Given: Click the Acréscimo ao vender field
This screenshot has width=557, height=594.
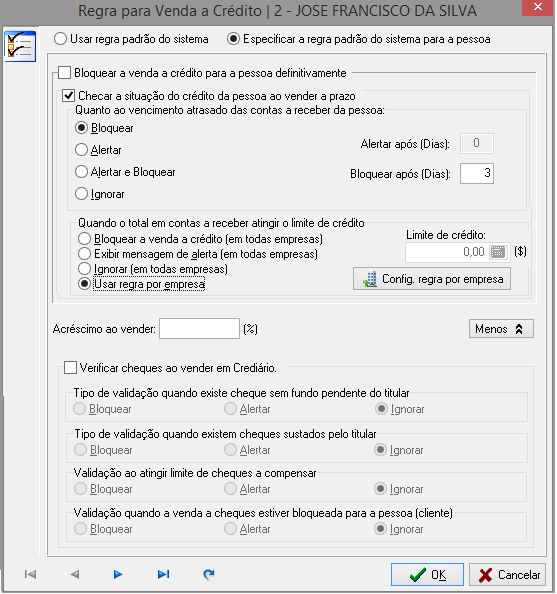Looking at the screenshot, I should [199, 328].
